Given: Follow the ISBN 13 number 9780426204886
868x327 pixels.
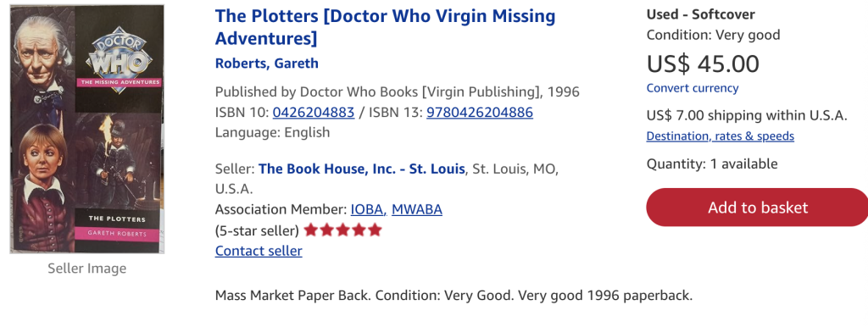Looking at the screenshot, I should tap(480, 113).
